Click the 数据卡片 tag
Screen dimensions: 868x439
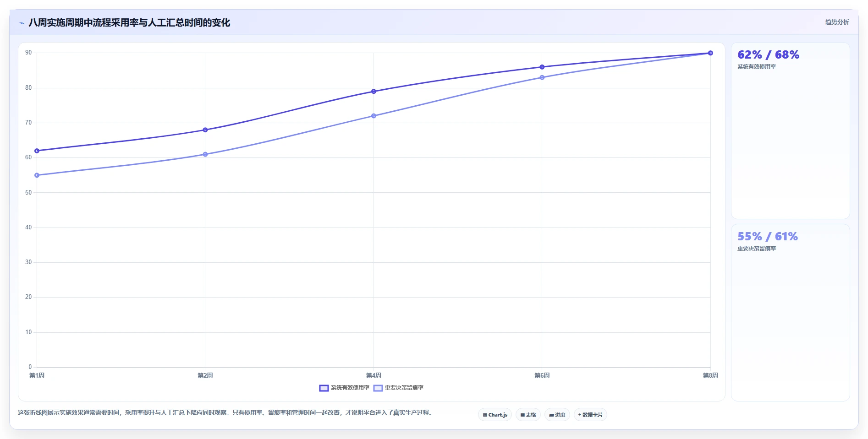click(x=590, y=415)
